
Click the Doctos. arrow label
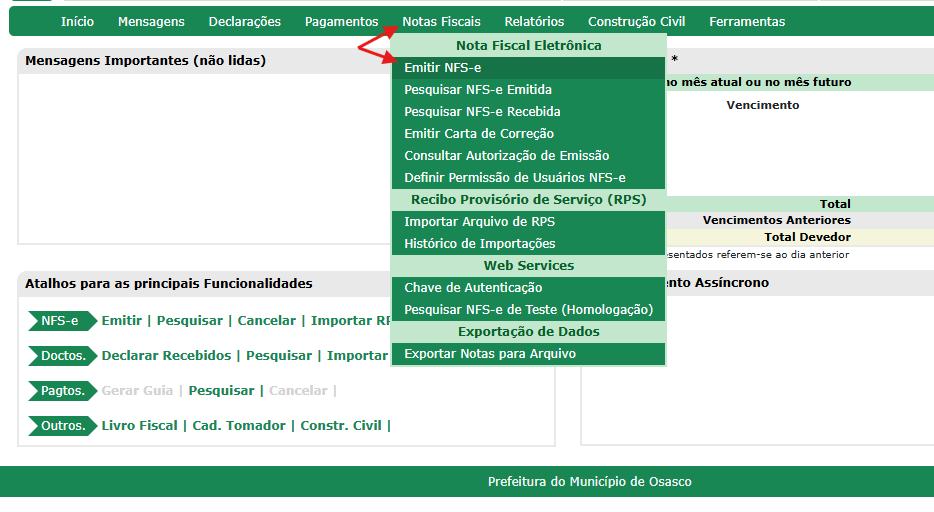62,356
